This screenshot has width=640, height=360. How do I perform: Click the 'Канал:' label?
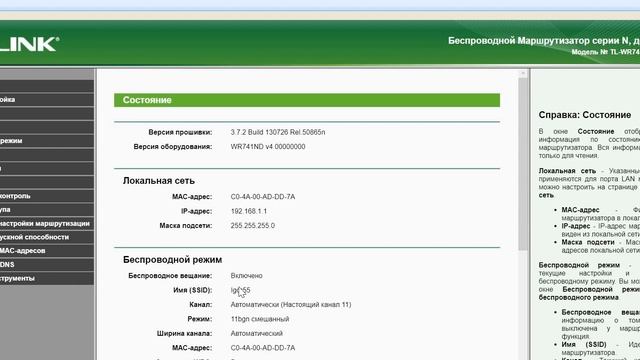pyautogui.click(x=201, y=305)
